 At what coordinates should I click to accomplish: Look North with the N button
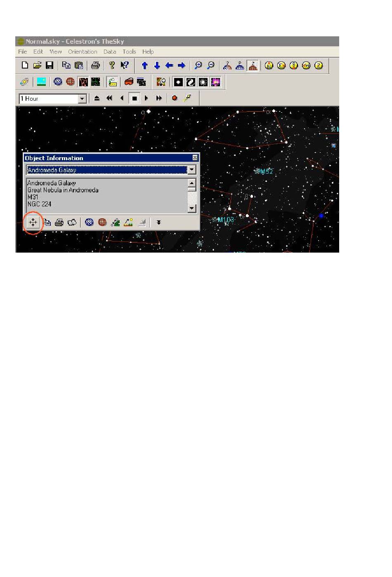pos(269,65)
